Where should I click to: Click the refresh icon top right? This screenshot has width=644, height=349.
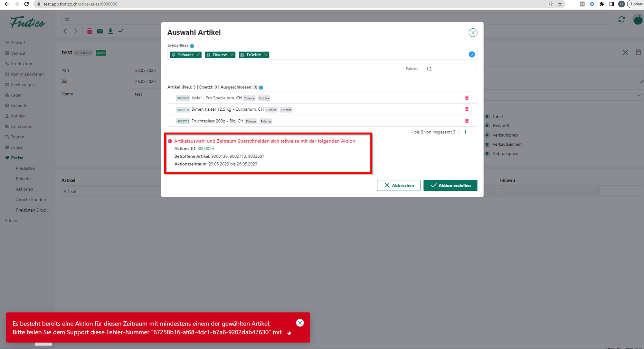click(x=621, y=20)
